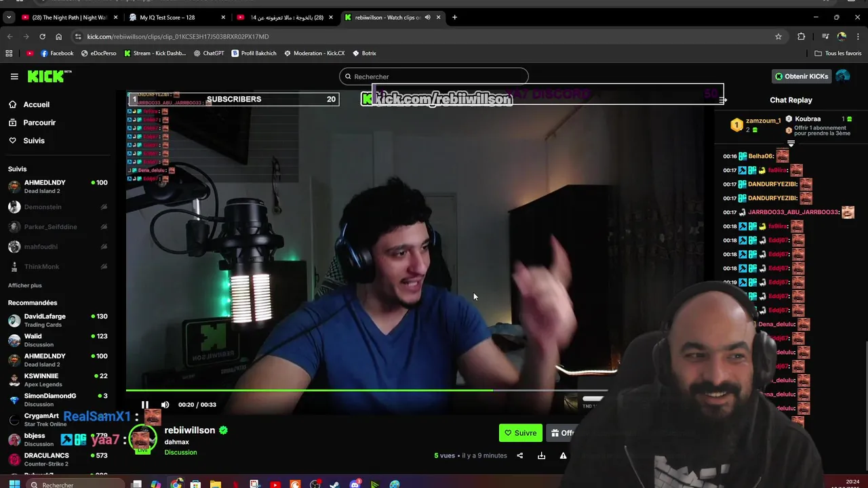
Task: Open recommended channel SimonDiamondG
Action: tap(58, 400)
